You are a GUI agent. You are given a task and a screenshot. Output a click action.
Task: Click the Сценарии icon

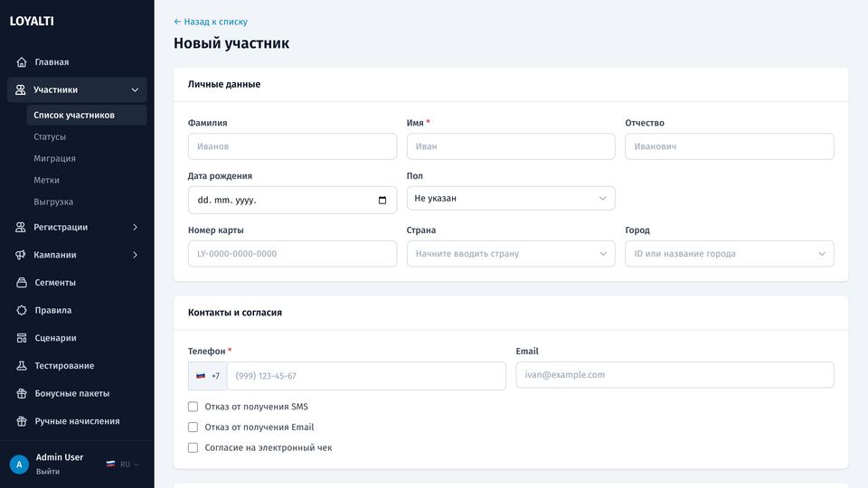[22, 338]
